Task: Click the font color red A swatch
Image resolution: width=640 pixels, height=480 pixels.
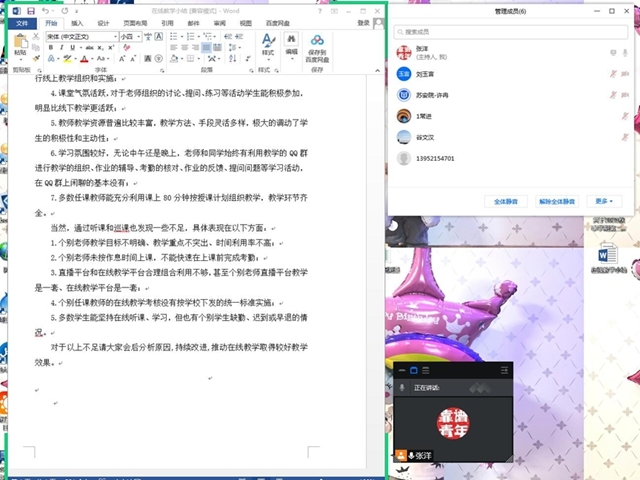Action: pyautogui.click(x=84, y=59)
